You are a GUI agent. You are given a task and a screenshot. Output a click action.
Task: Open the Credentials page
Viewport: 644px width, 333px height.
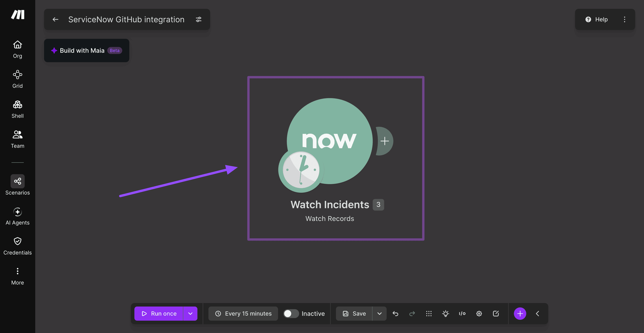click(17, 246)
